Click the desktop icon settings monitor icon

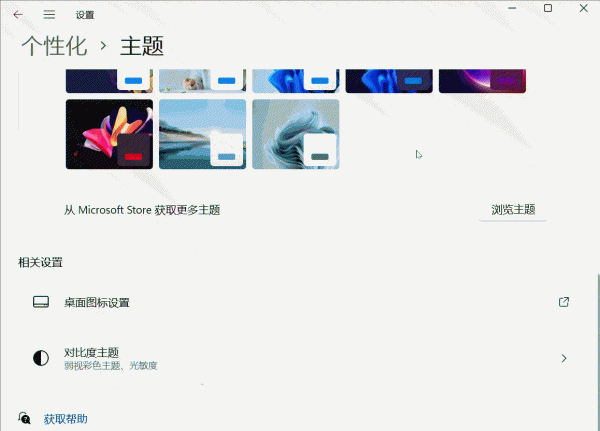coord(41,302)
